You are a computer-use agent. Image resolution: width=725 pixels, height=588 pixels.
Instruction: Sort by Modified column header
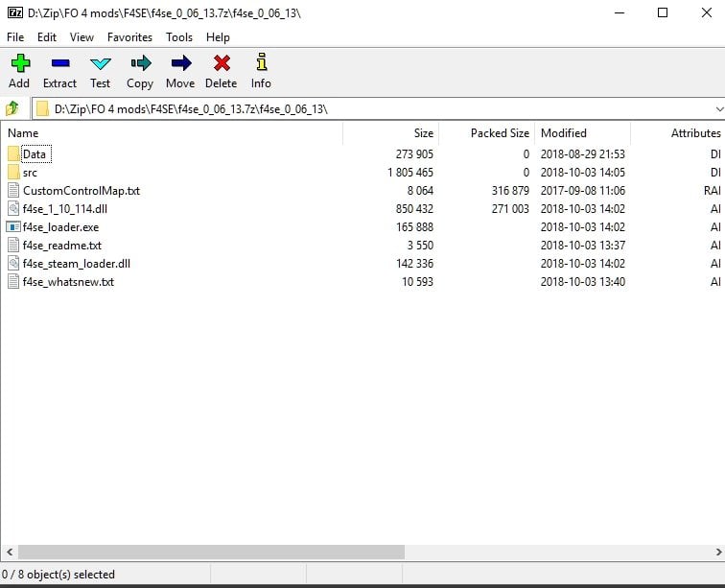582,133
